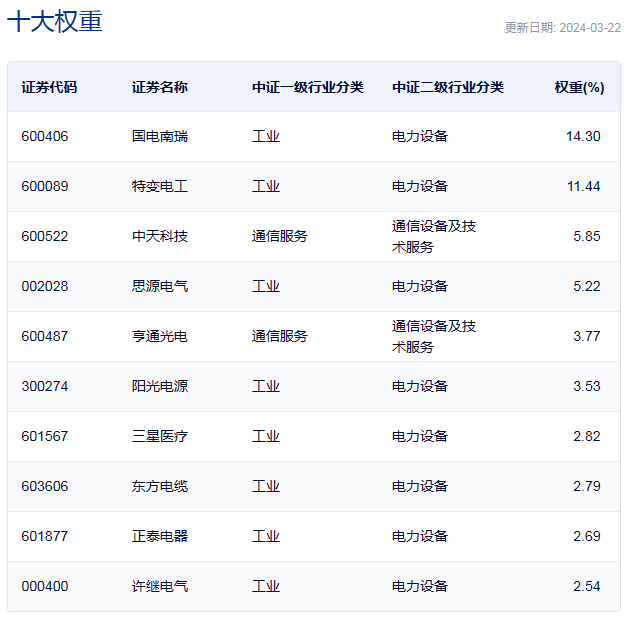Select the 中证二级行业分类 column header
The image size is (634, 640).
coord(448,87)
